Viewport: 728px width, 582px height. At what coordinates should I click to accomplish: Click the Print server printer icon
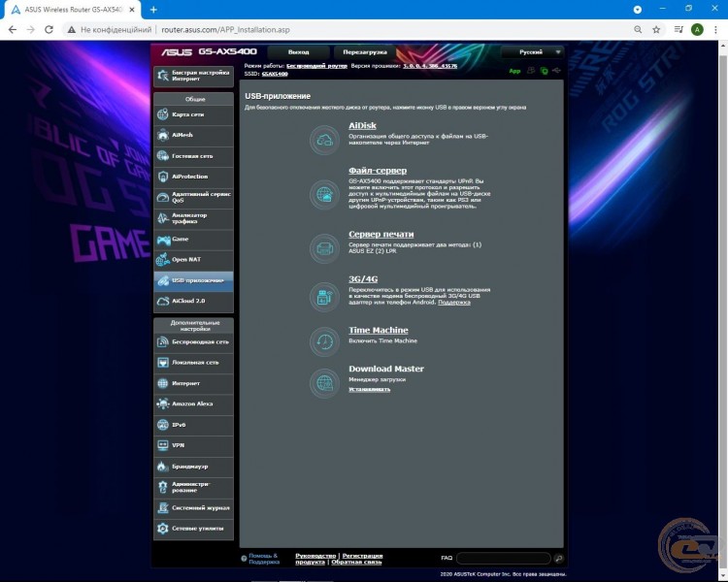[x=324, y=248]
